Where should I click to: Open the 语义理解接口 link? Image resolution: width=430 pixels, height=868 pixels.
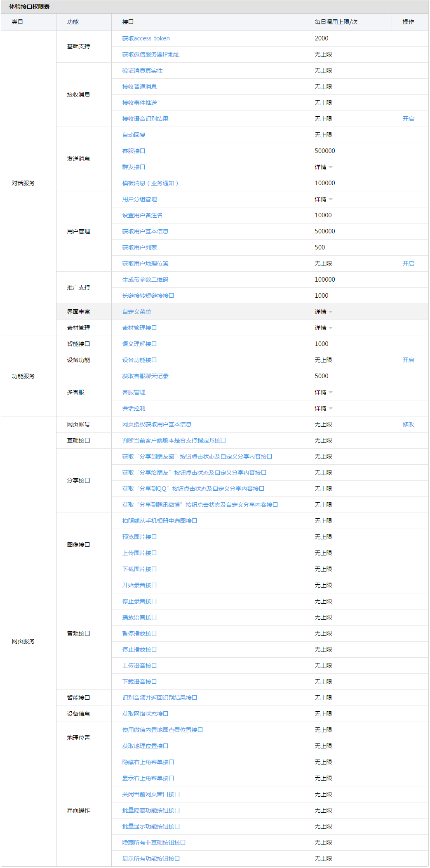click(139, 344)
